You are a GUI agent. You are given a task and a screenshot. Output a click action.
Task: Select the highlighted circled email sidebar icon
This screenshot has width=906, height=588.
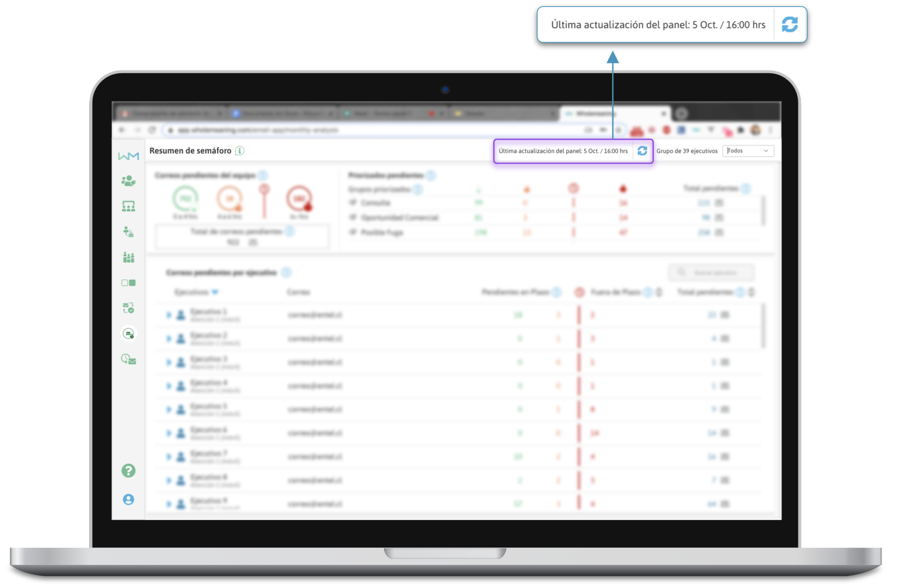pos(128,334)
